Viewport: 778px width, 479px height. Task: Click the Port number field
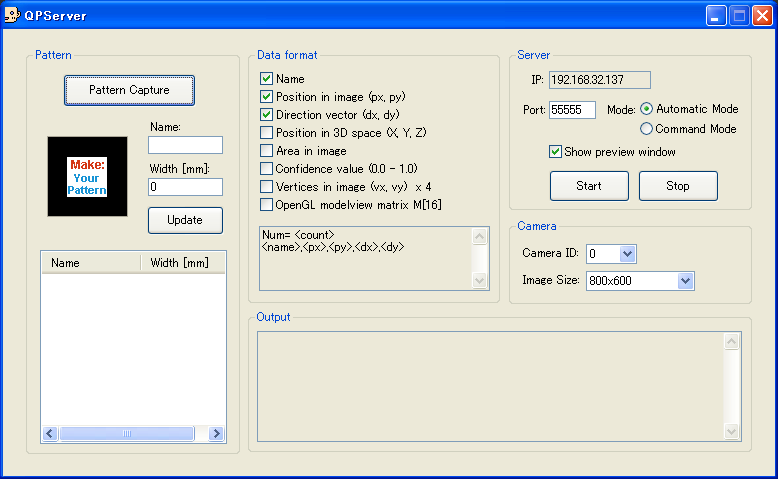(572, 110)
